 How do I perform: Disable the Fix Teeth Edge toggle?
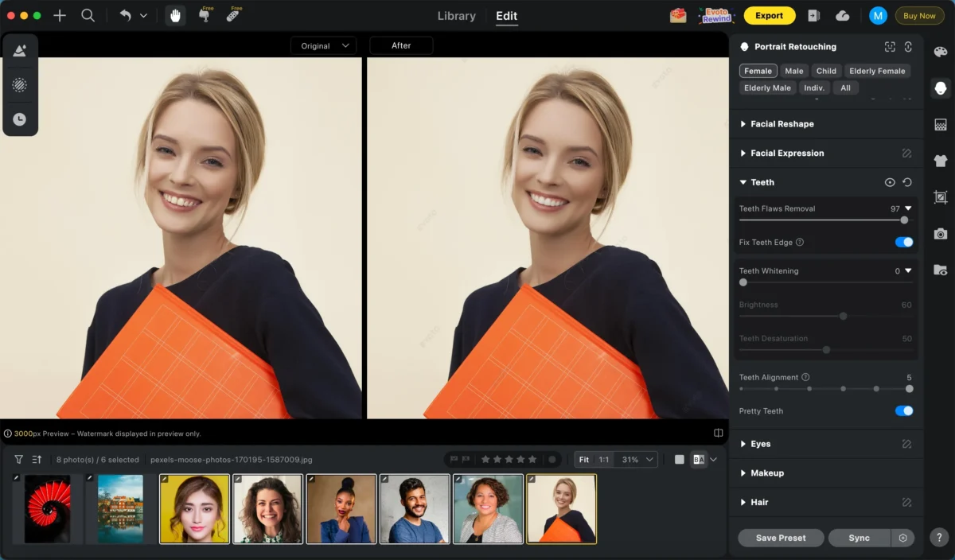coord(903,242)
